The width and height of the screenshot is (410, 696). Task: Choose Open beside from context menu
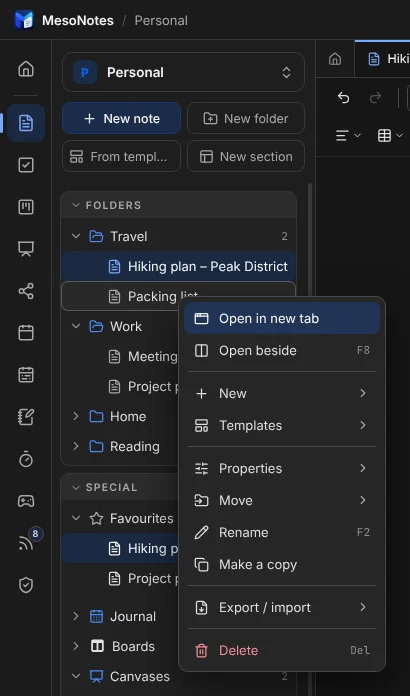(282, 351)
